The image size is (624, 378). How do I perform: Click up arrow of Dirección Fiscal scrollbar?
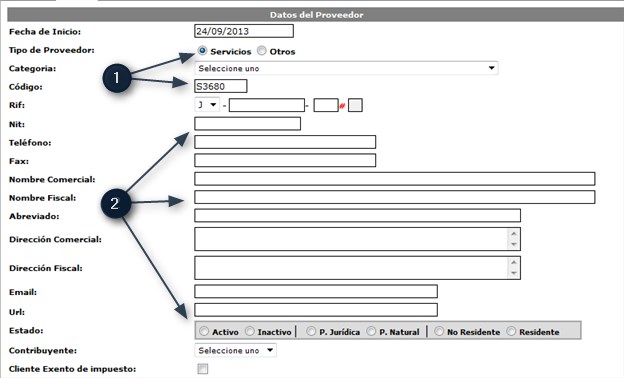pos(514,262)
